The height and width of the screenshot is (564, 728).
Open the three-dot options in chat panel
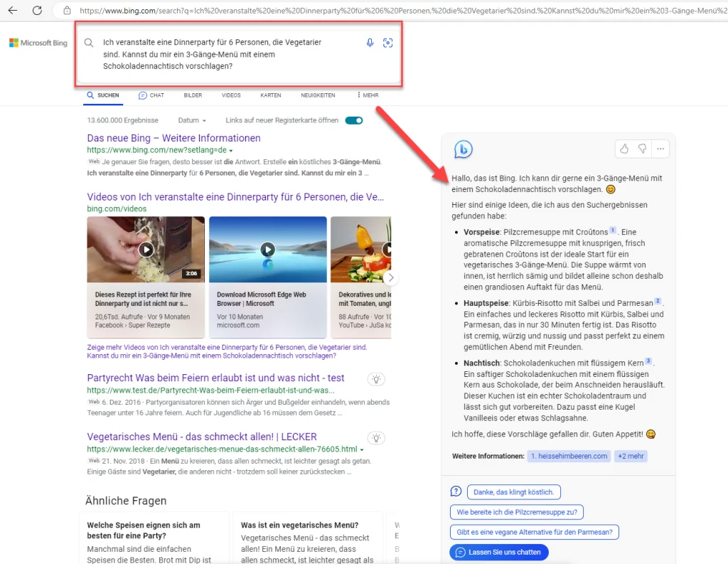(x=660, y=149)
